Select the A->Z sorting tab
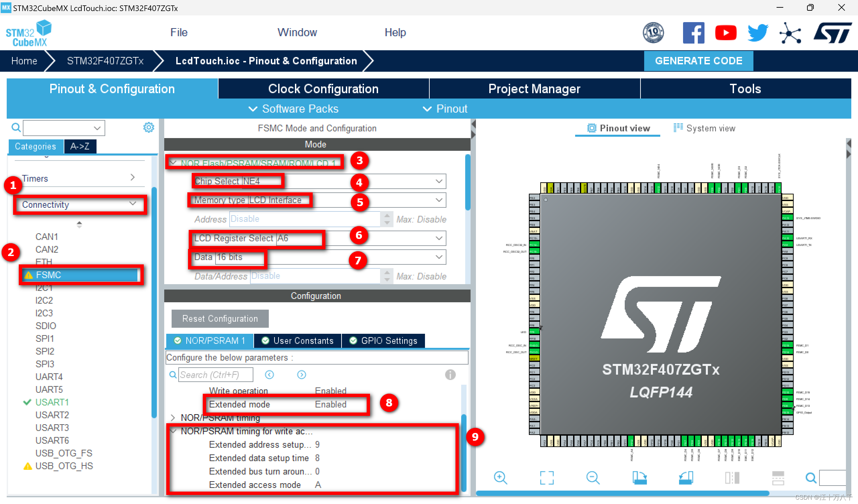Image resolution: width=858 pixels, height=504 pixels. [80, 146]
